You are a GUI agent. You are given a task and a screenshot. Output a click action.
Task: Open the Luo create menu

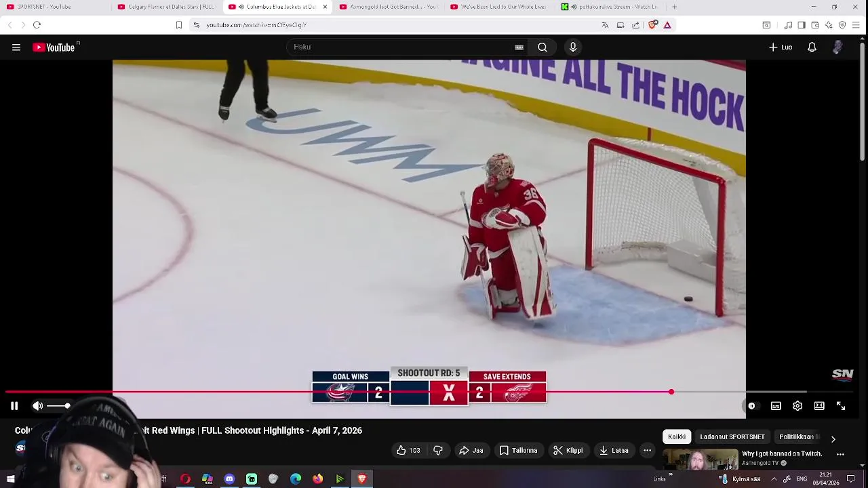(x=780, y=47)
